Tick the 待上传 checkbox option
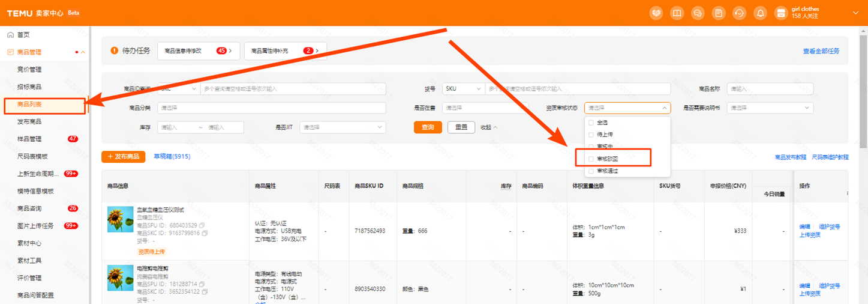This screenshot has width=868, height=304. 591,135
